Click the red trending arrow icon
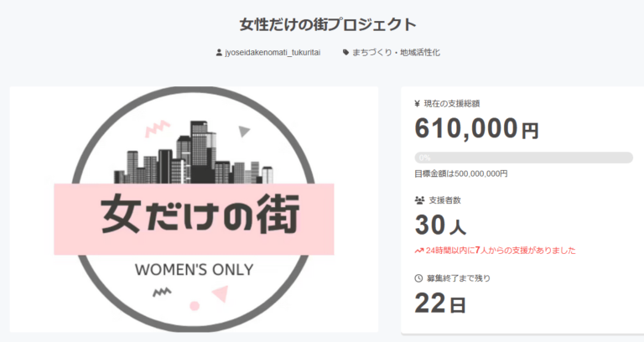The image size is (644, 342). (419, 251)
